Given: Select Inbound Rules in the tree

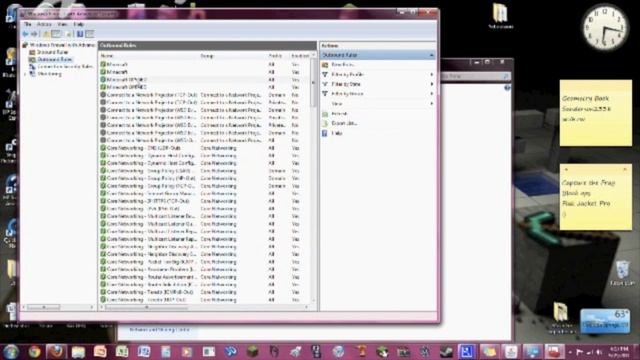Looking at the screenshot, I should 52,52.
